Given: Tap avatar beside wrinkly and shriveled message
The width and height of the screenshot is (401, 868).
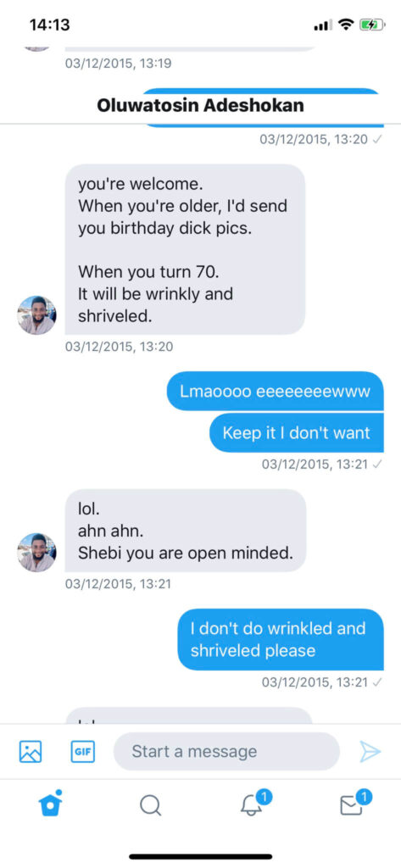Looking at the screenshot, I should coord(36,315).
